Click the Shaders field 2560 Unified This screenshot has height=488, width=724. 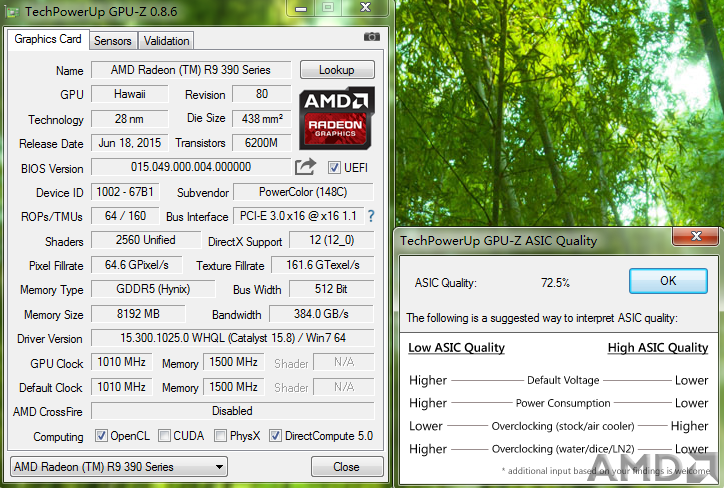pyautogui.click(x=146, y=240)
